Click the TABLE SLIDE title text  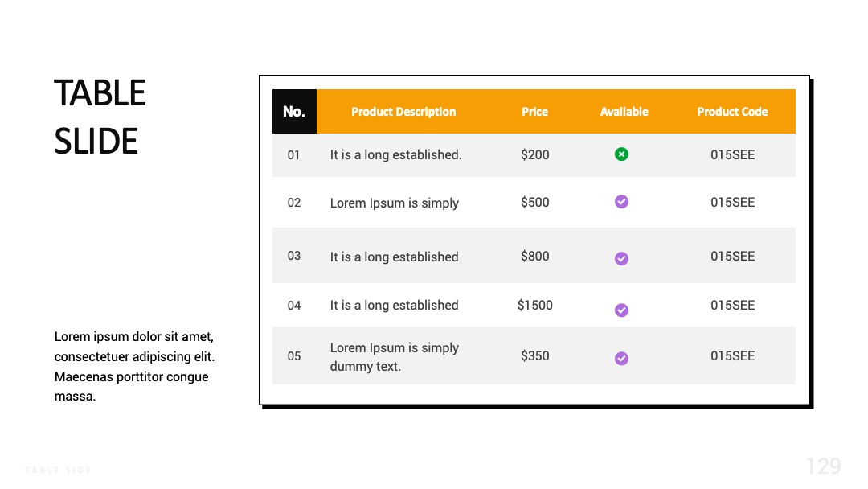click(x=100, y=117)
